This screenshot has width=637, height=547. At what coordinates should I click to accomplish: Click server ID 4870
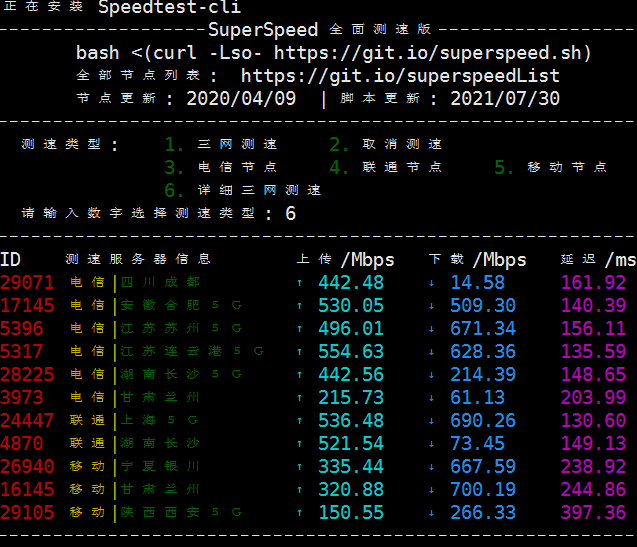tap(22, 443)
